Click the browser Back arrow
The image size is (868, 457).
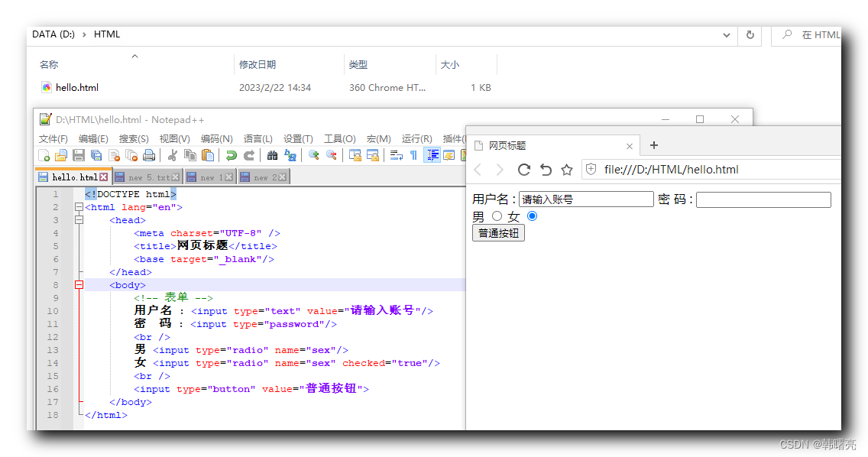coord(478,170)
